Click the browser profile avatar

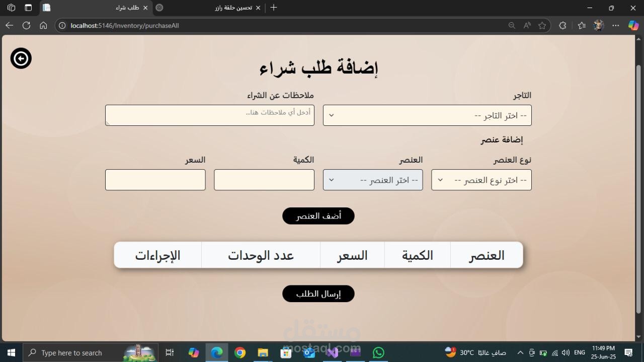tap(598, 25)
